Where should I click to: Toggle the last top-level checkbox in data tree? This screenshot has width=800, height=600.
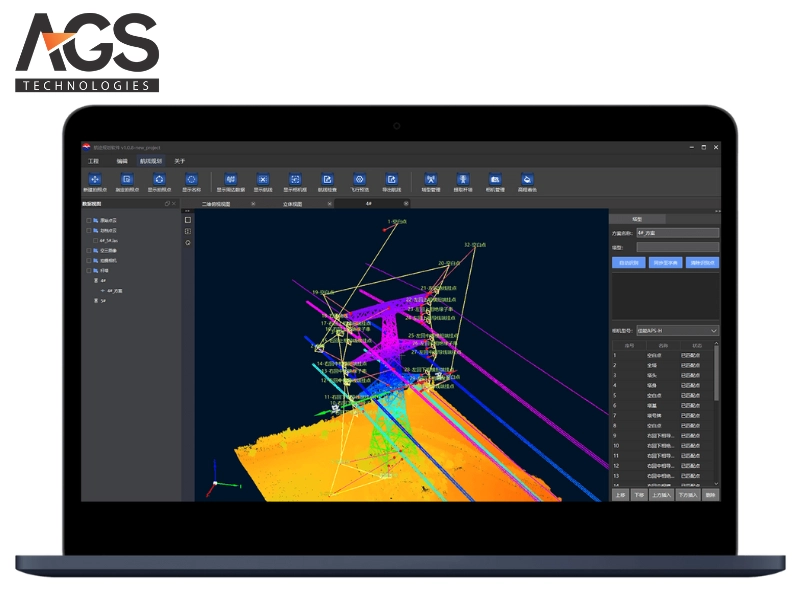tap(88, 271)
